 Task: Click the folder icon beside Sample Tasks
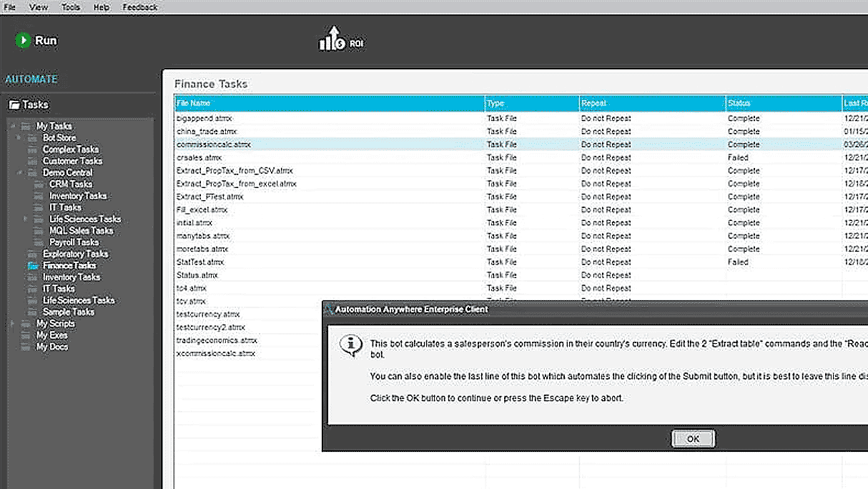(32, 312)
